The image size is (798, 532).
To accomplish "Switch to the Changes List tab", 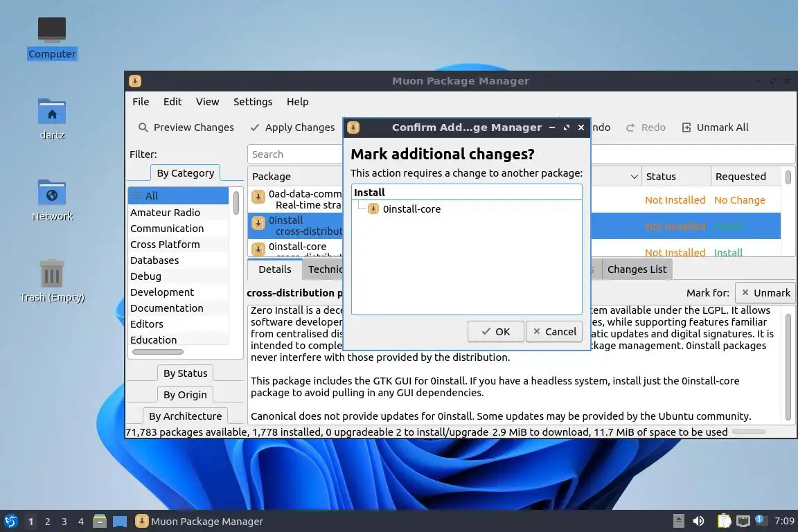I will 637,269.
